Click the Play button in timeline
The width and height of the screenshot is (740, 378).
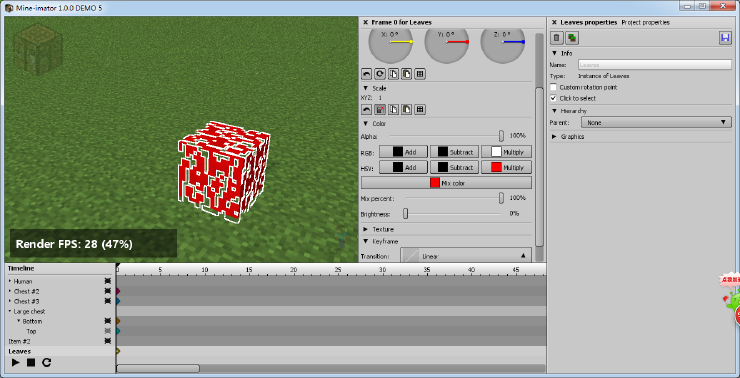tap(16, 362)
